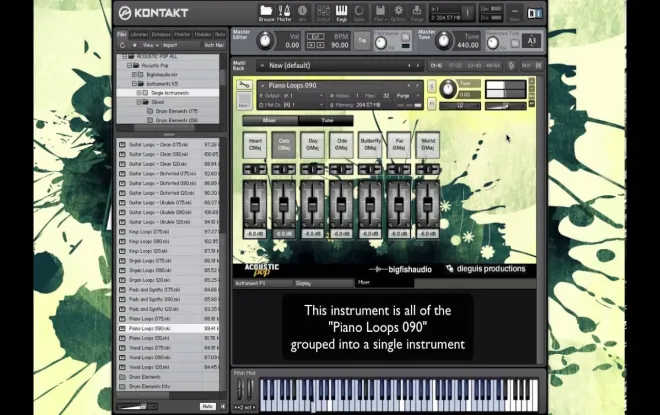This screenshot has height=415, width=660.
Task: Collapse the Instruments K5 folder
Action: click(134, 84)
